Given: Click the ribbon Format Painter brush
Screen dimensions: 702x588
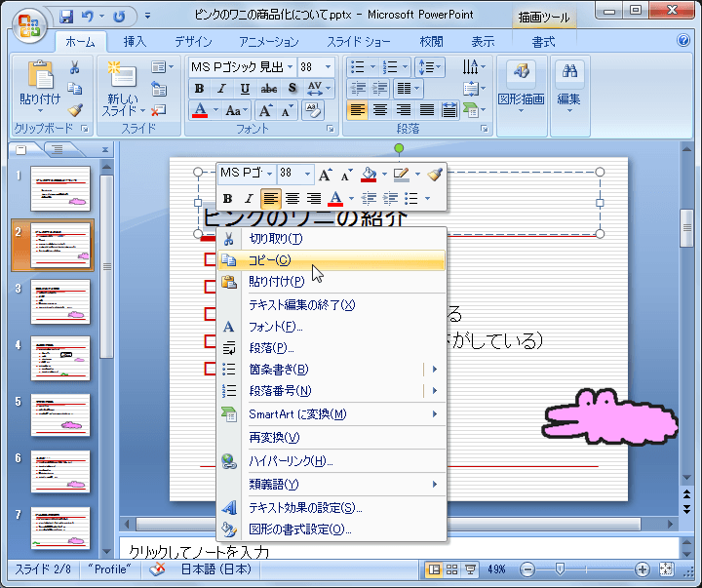Looking at the screenshot, I should click(x=74, y=110).
